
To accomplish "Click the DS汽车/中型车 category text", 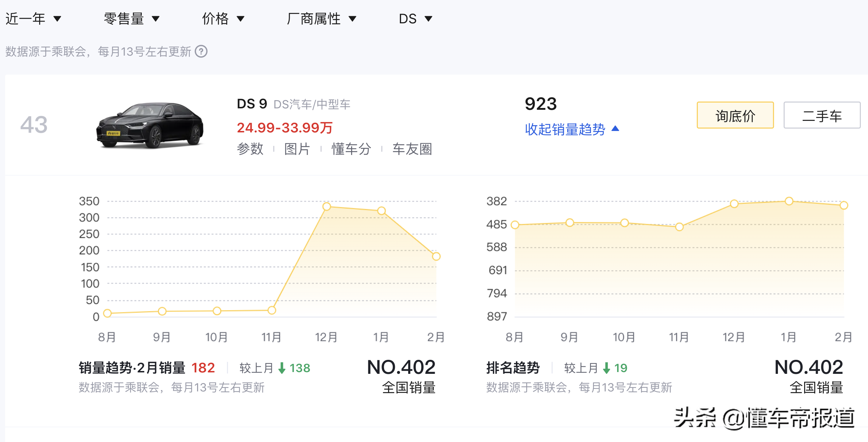I will point(312,104).
